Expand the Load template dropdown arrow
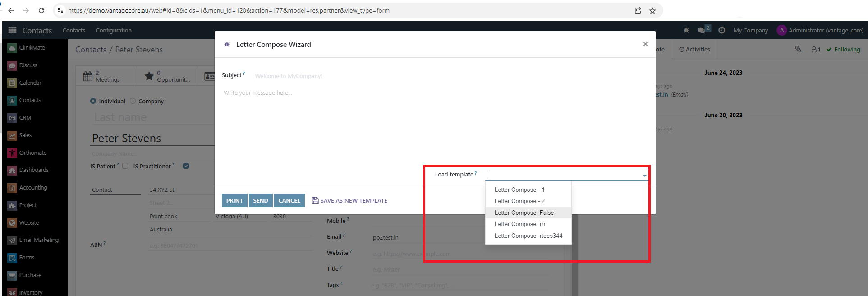 coord(644,176)
